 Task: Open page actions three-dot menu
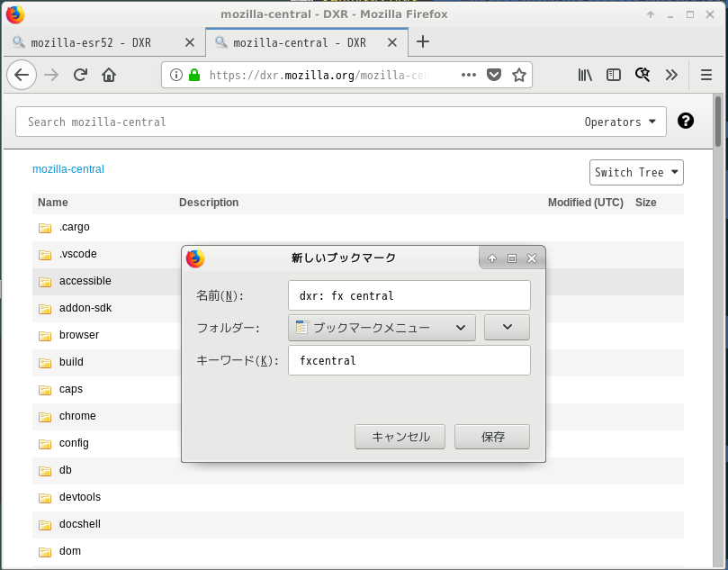(x=469, y=75)
